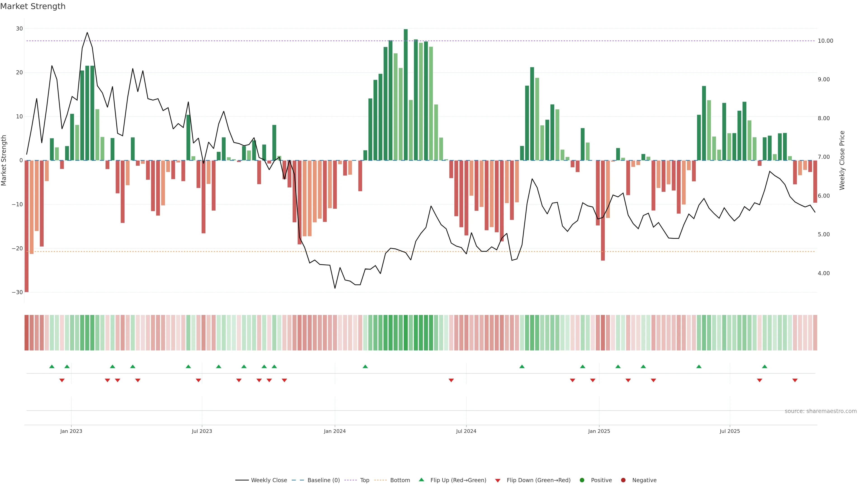Click the Market Strength chart title
The height and width of the screenshot is (488, 868).
(33, 6)
